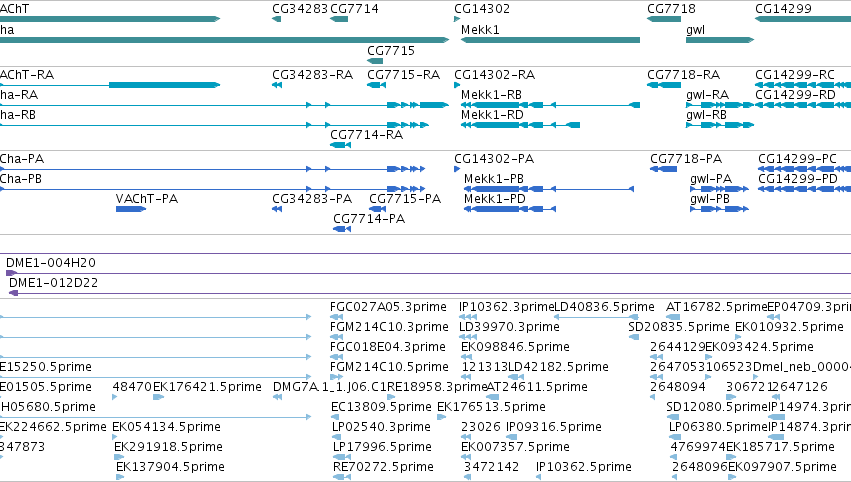This screenshot has height=482, width=851.
Task: Click the CG7714-RA transcript label
Action: pyautogui.click(x=366, y=135)
